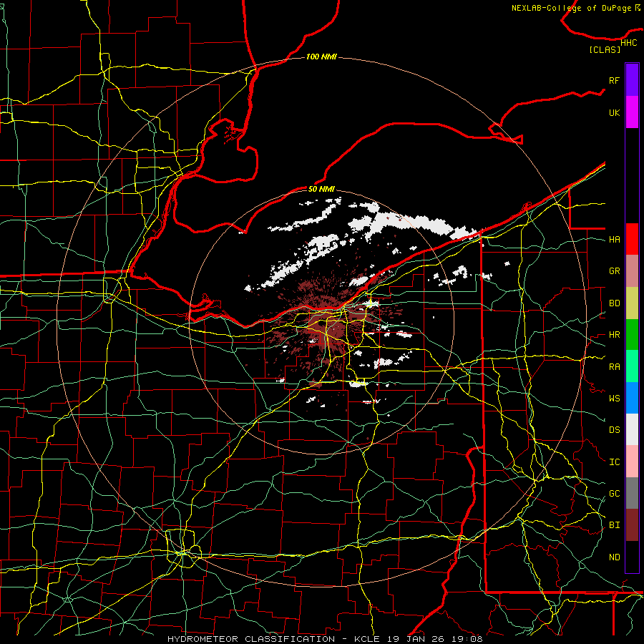Click the RA light green swatch
The height and width of the screenshot is (644, 644).
[x=632, y=366]
